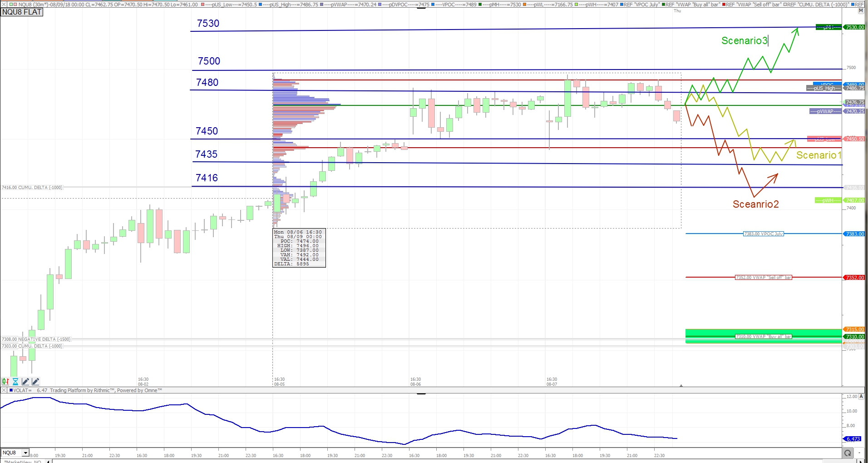Select the 7500 level text label
868x463 pixels.
coord(209,61)
